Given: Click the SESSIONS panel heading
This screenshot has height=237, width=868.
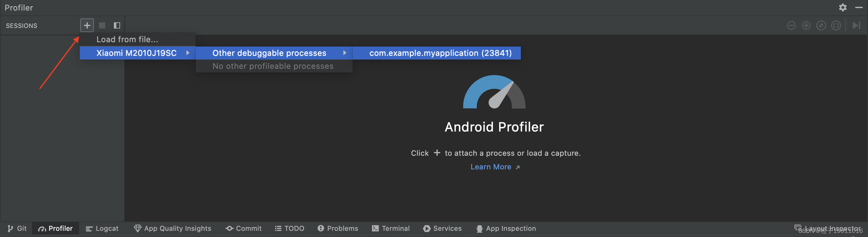Looking at the screenshot, I should (x=22, y=26).
